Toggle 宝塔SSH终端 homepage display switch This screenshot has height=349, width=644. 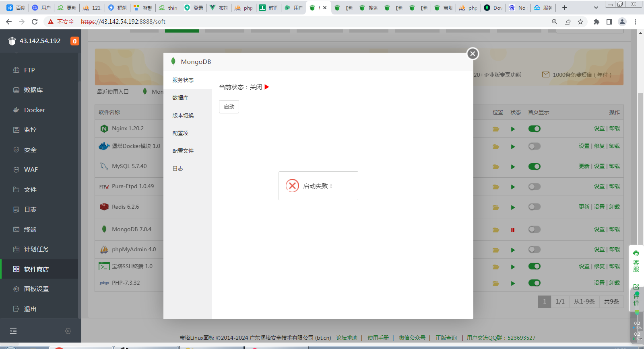535,266
